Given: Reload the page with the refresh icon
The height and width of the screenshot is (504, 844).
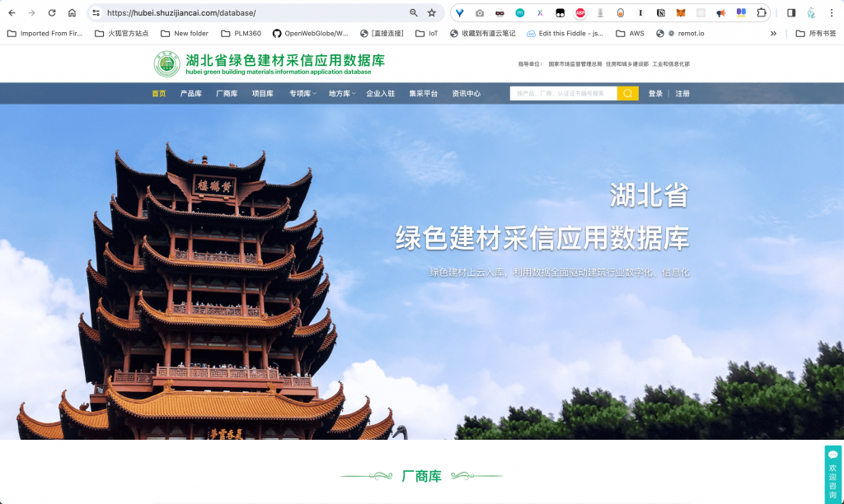Looking at the screenshot, I should (x=52, y=13).
